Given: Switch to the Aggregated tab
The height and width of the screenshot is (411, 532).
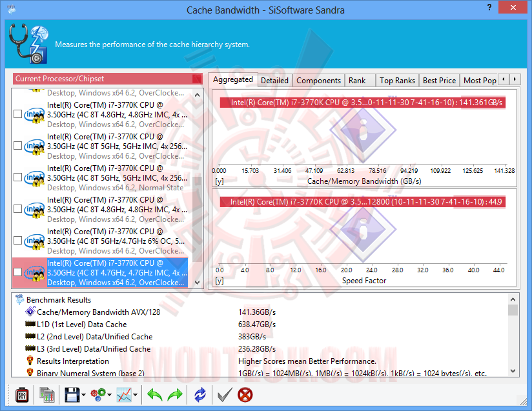Looking at the screenshot, I should click(x=232, y=79).
